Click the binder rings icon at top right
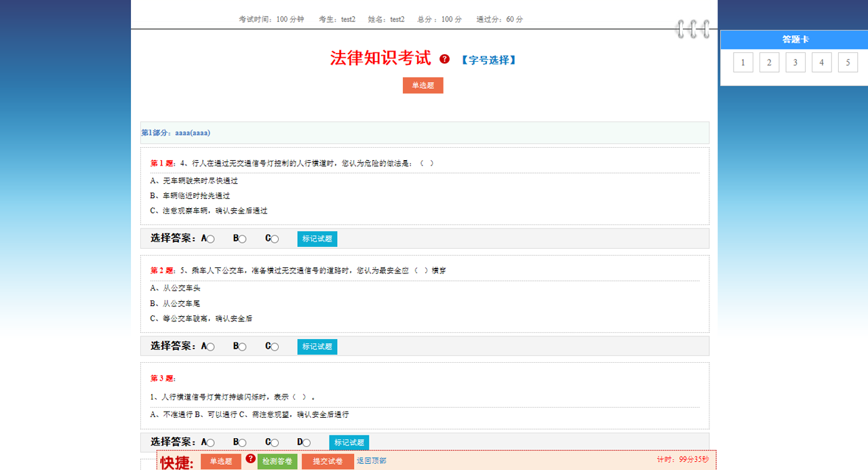The image size is (868, 470). pyautogui.click(x=692, y=29)
